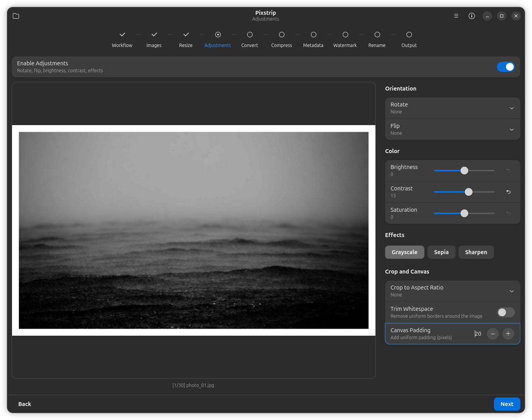Go to the Convert step

coord(249,39)
